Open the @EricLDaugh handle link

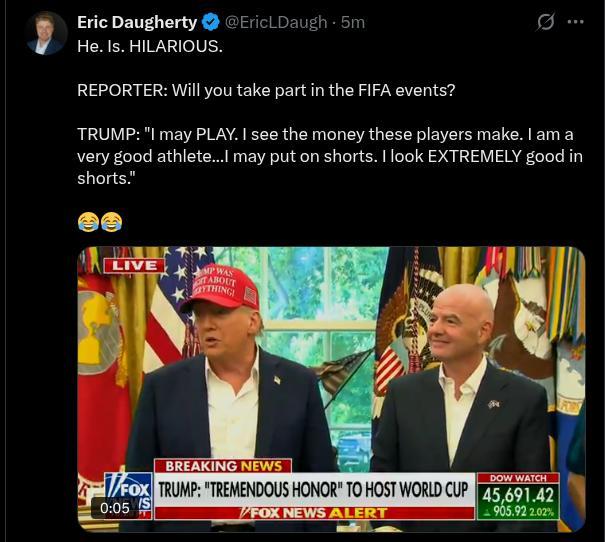(275, 22)
